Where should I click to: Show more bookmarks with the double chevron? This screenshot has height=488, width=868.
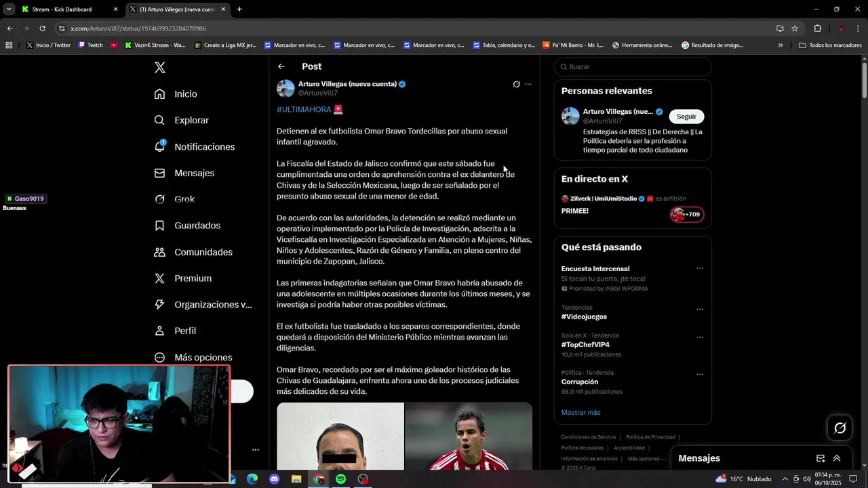coord(781,45)
